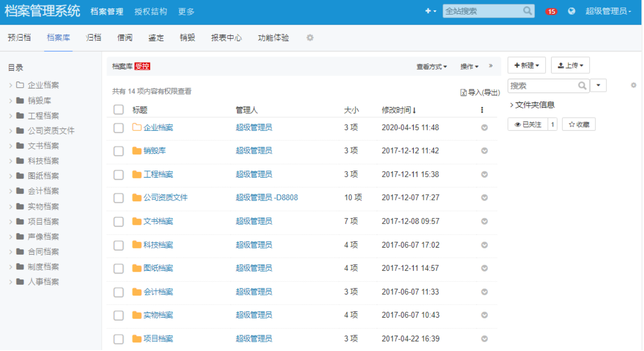Expand 公司资质文件 node in directory tree
The height and width of the screenshot is (351, 644).
click(11, 131)
